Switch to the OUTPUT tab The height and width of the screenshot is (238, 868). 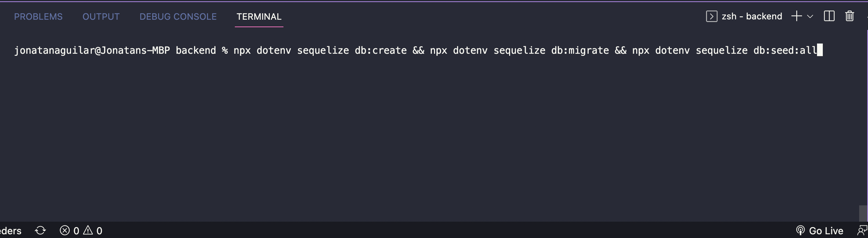pyautogui.click(x=101, y=16)
